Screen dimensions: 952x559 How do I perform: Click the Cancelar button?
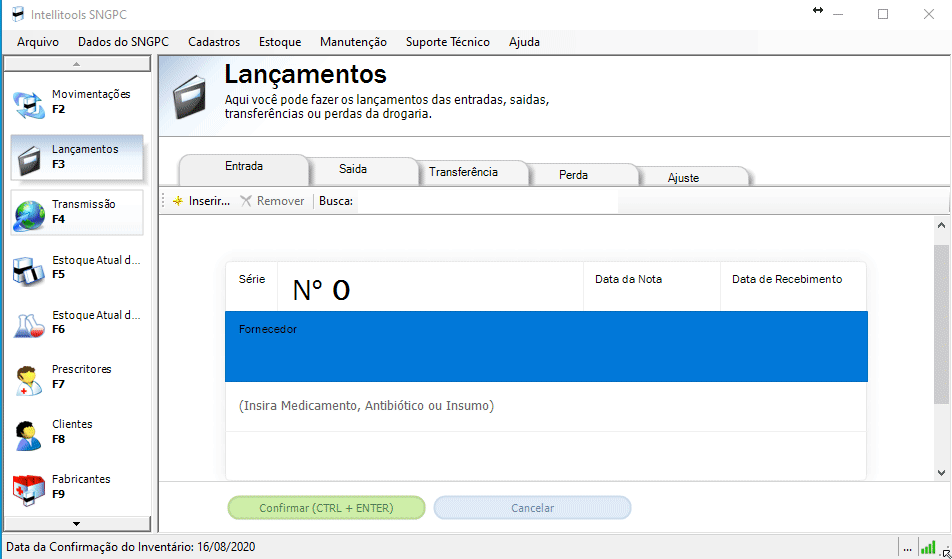(x=532, y=508)
